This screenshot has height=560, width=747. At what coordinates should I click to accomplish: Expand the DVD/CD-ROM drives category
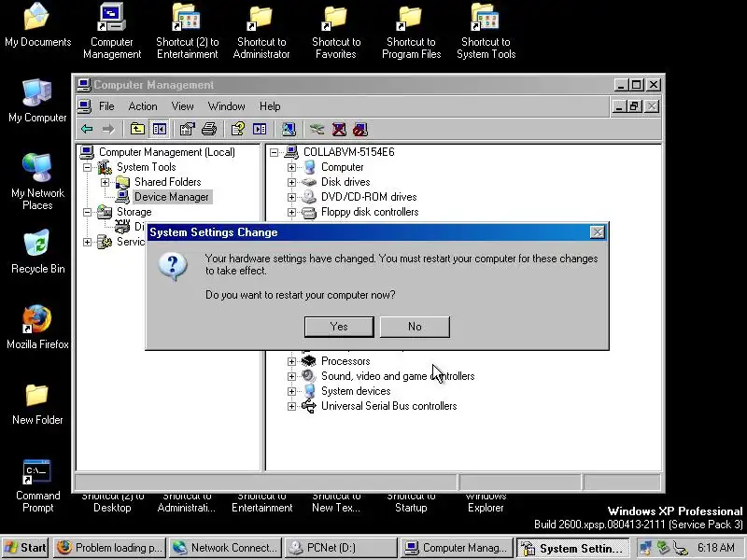[291, 197]
